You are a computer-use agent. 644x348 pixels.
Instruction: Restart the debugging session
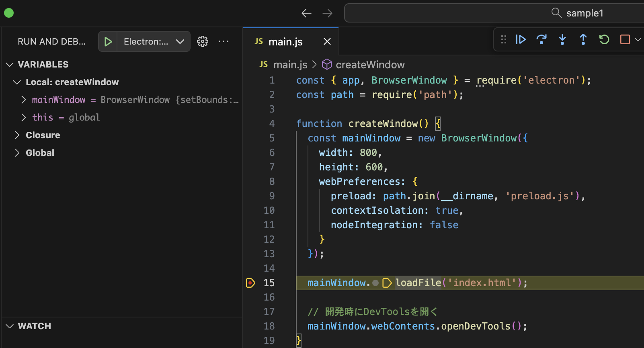point(604,39)
